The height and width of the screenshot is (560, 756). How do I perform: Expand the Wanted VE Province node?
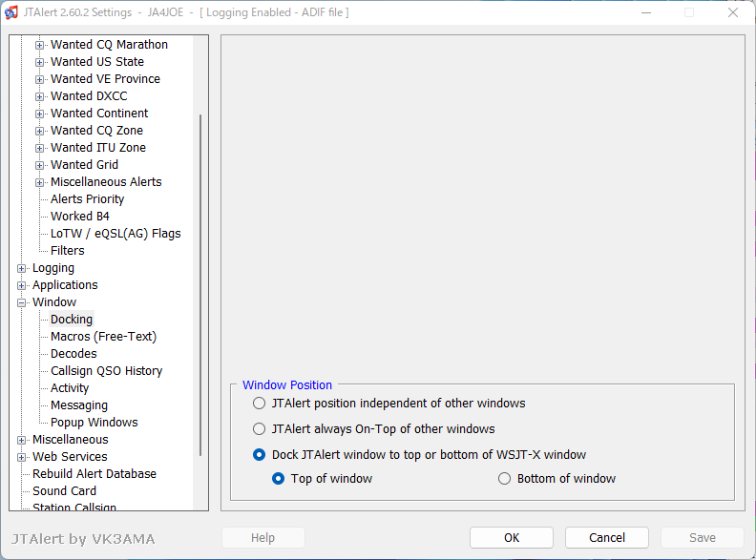point(39,79)
